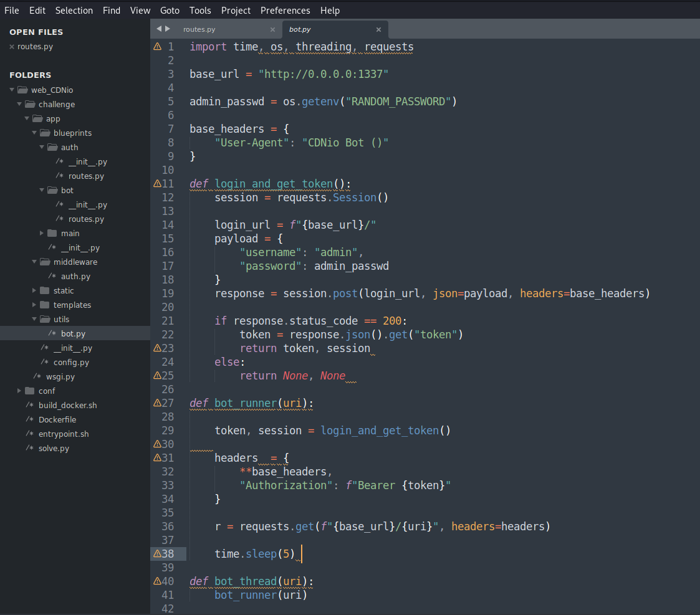Expand the conf folder

pos(20,391)
